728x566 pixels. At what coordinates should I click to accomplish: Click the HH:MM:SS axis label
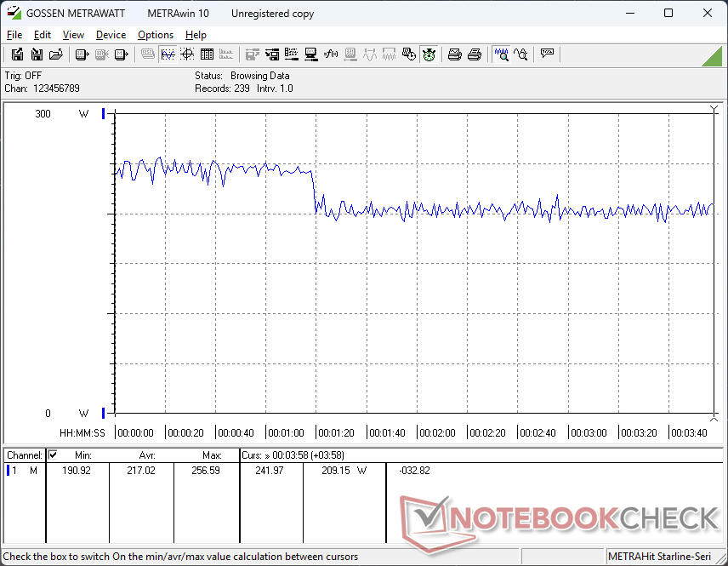point(82,432)
